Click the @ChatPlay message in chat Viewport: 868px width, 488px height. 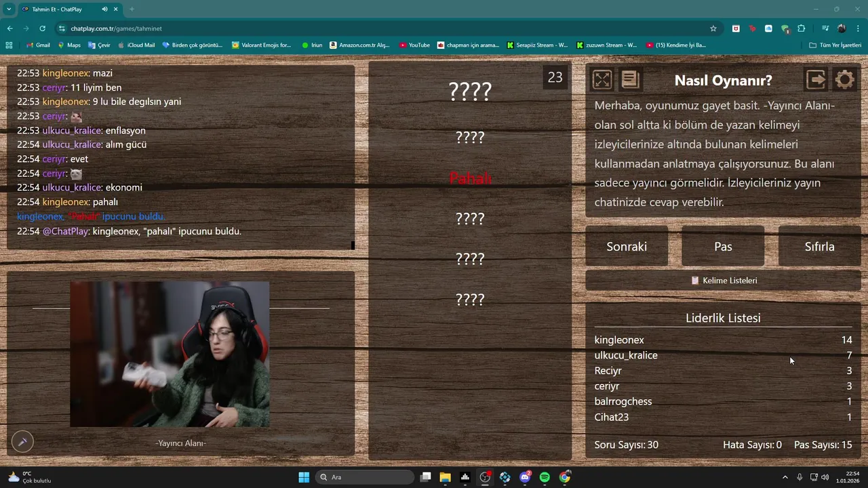coord(129,231)
